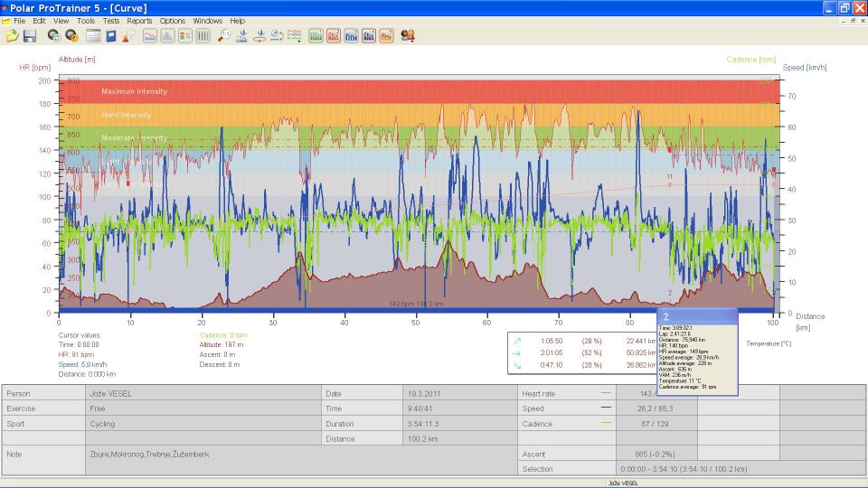Click the download arrow with loop icon
This screenshot has height=488, width=868.
click(x=259, y=36)
